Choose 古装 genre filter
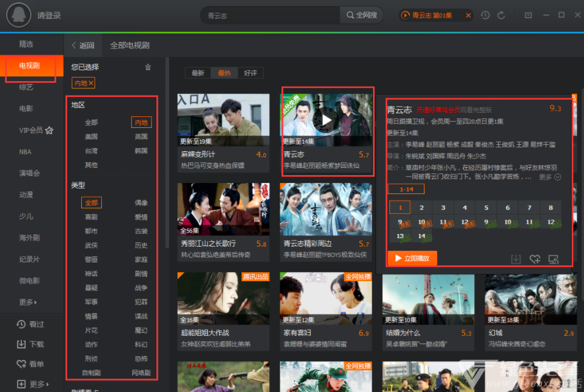Viewport: 584px width, 392px height. tap(141, 231)
